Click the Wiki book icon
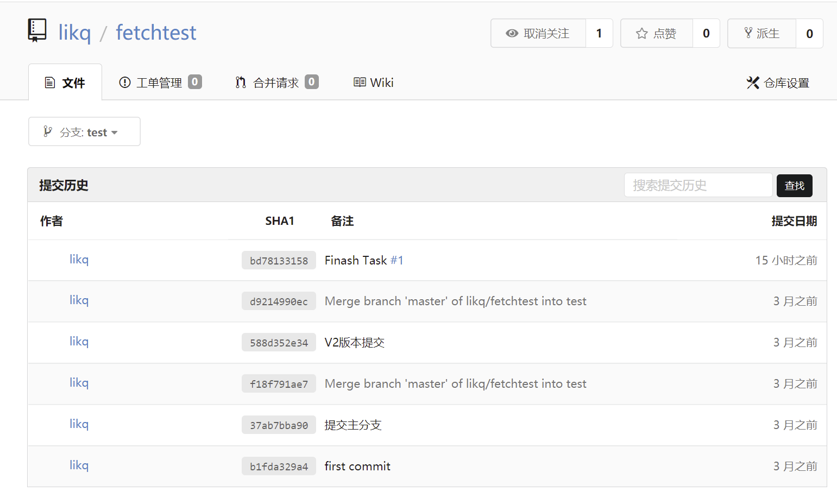 (360, 83)
